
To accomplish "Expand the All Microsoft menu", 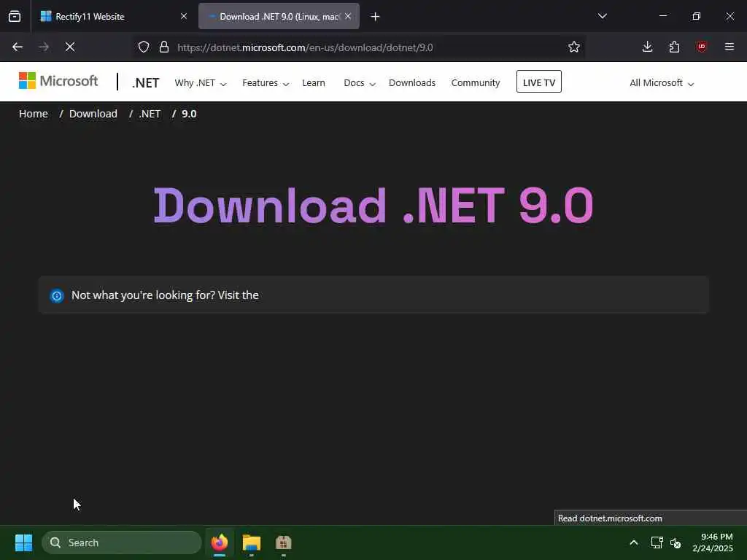I will pos(662,83).
